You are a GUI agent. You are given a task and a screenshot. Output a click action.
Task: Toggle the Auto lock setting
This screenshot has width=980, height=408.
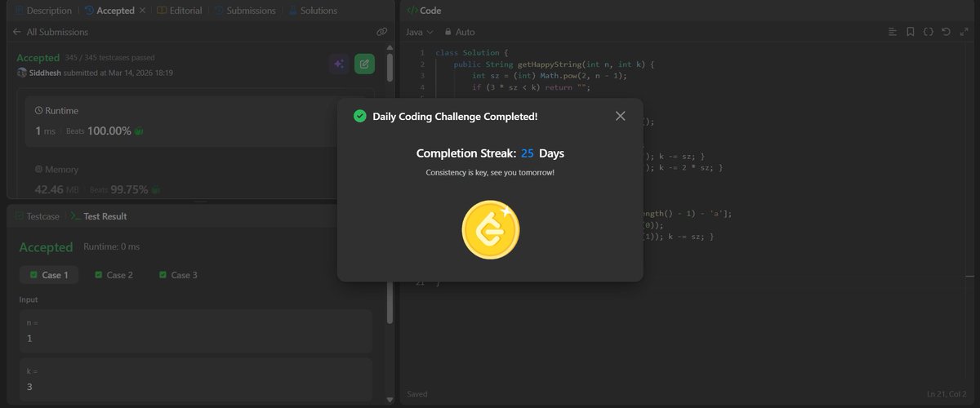(459, 32)
